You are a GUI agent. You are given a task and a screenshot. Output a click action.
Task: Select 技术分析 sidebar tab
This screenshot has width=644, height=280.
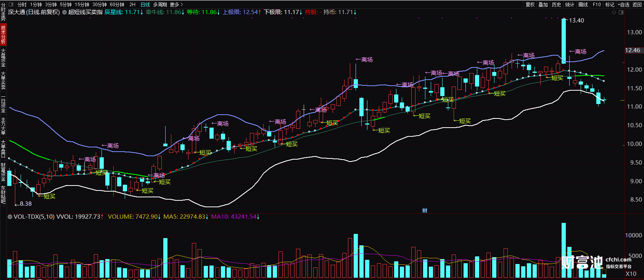3,34
